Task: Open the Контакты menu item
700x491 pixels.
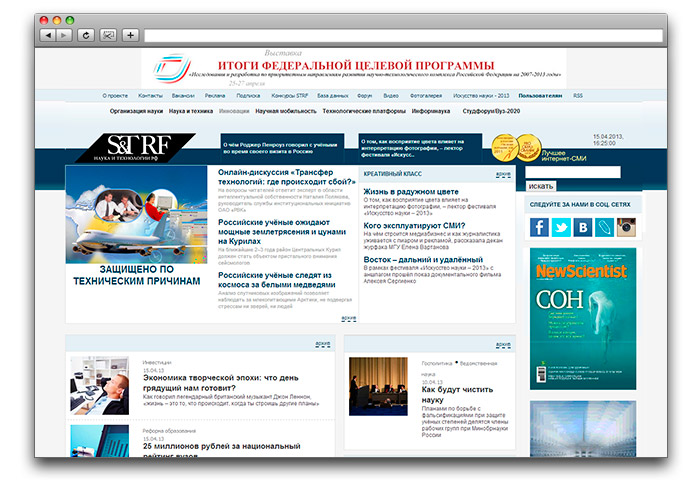Action: (150, 95)
